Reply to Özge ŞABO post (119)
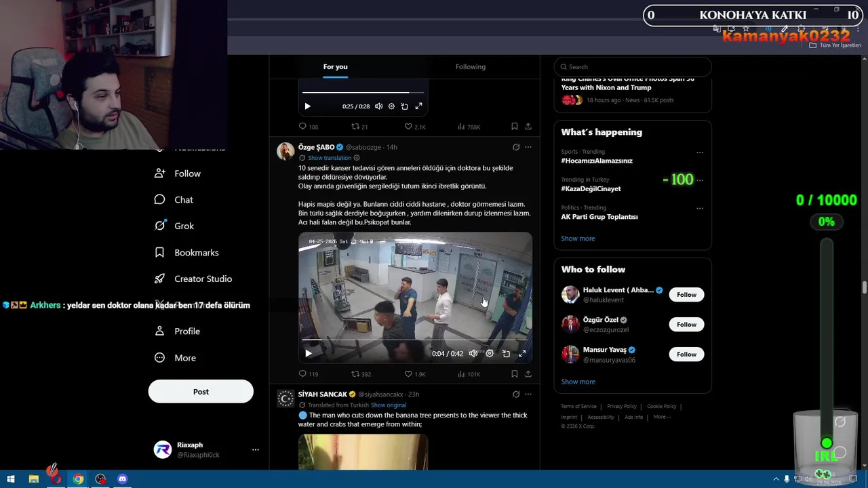Screen dimensions: 868x488 (309, 373)
